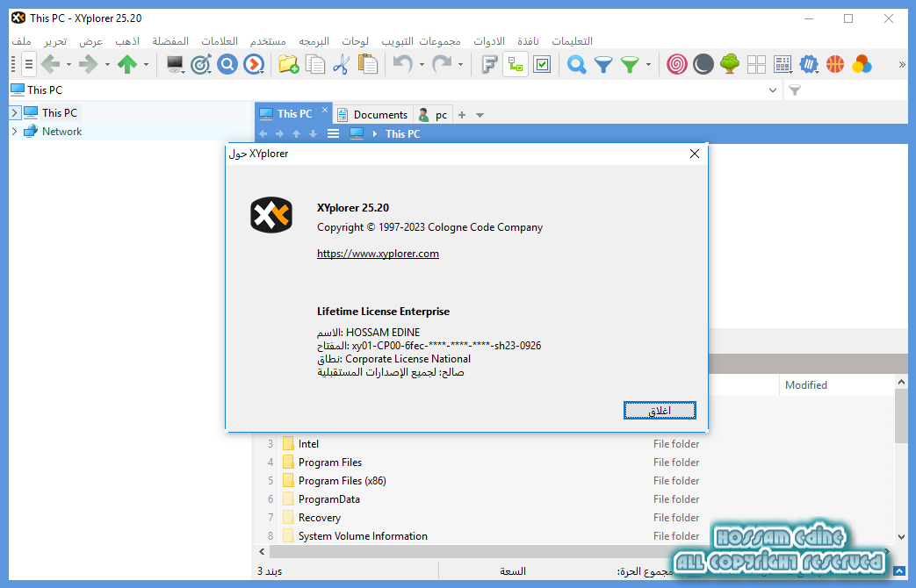
Task: Click the horizontal scrollbar left arrow
Action: 262,551
